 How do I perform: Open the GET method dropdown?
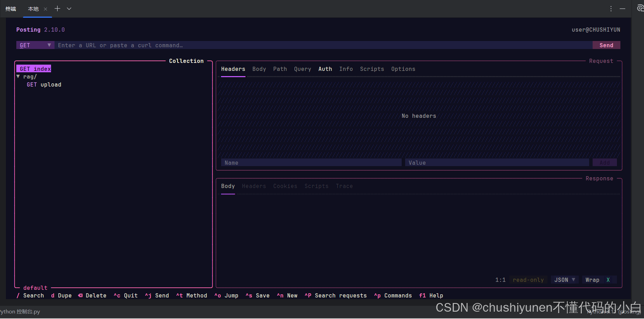35,45
